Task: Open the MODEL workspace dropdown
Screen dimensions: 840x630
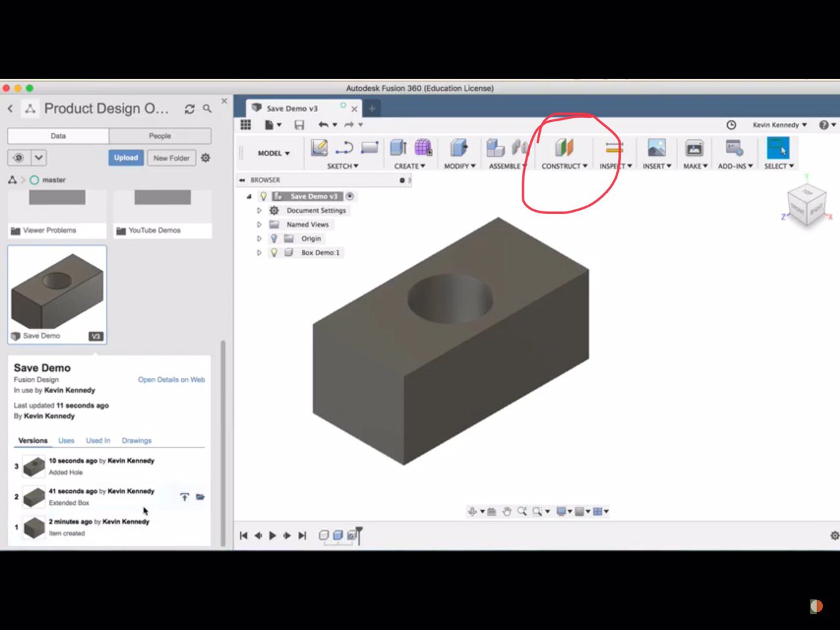Action: click(274, 153)
